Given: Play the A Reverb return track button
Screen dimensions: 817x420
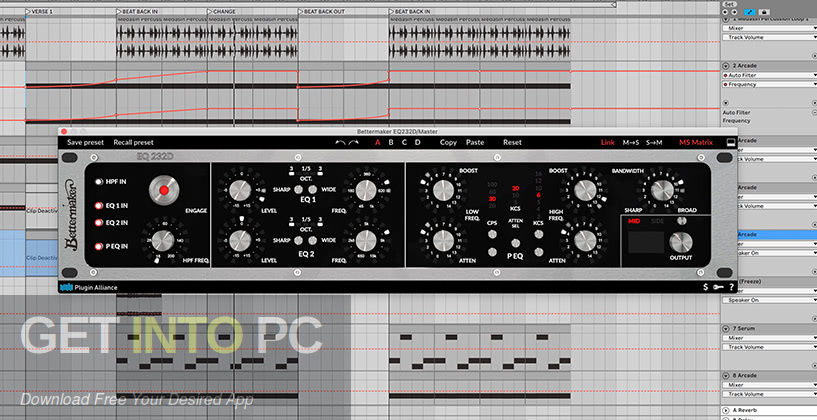Looking at the screenshot, I should (x=725, y=410).
